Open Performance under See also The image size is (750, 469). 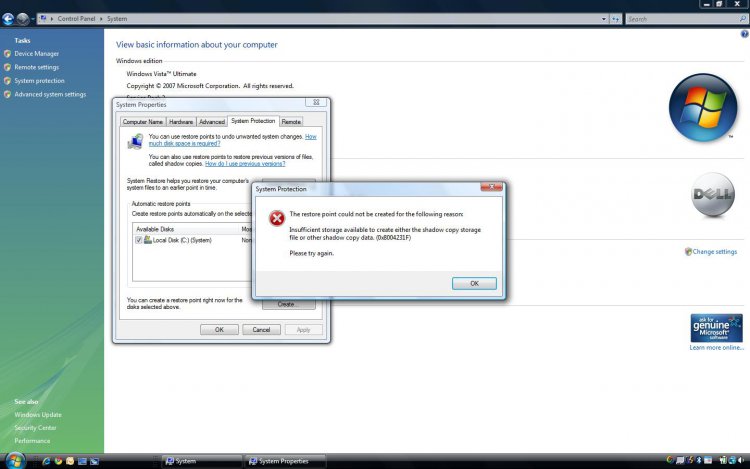32,441
